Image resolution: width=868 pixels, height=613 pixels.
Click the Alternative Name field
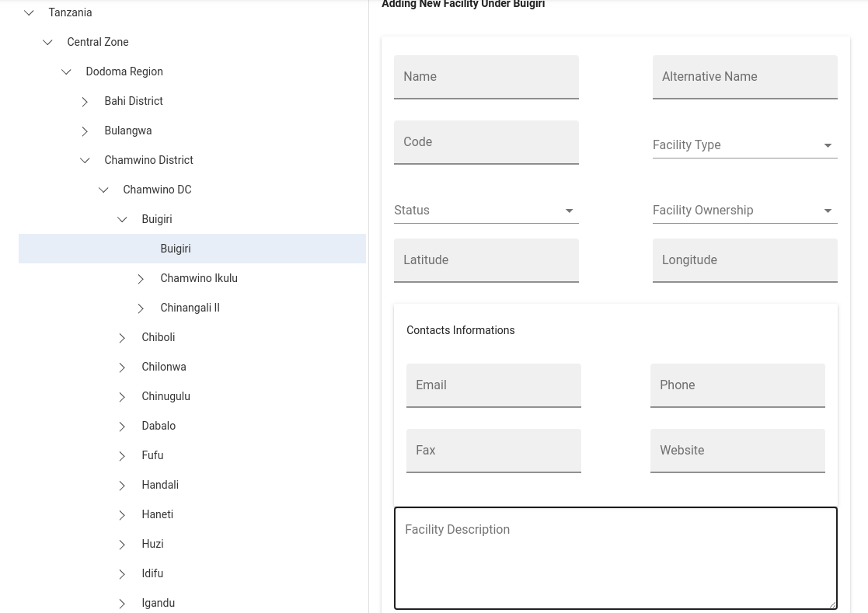click(745, 77)
